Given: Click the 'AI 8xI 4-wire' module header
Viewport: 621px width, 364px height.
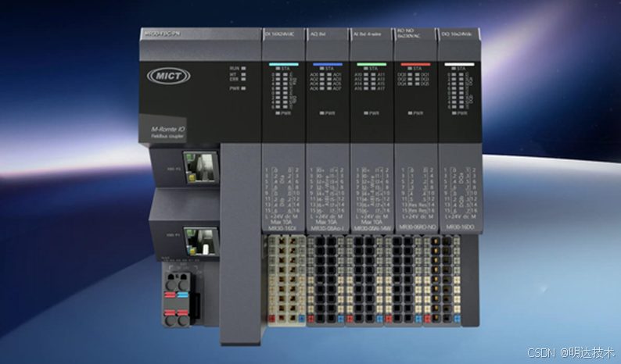Looking at the screenshot, I should 367,34.
